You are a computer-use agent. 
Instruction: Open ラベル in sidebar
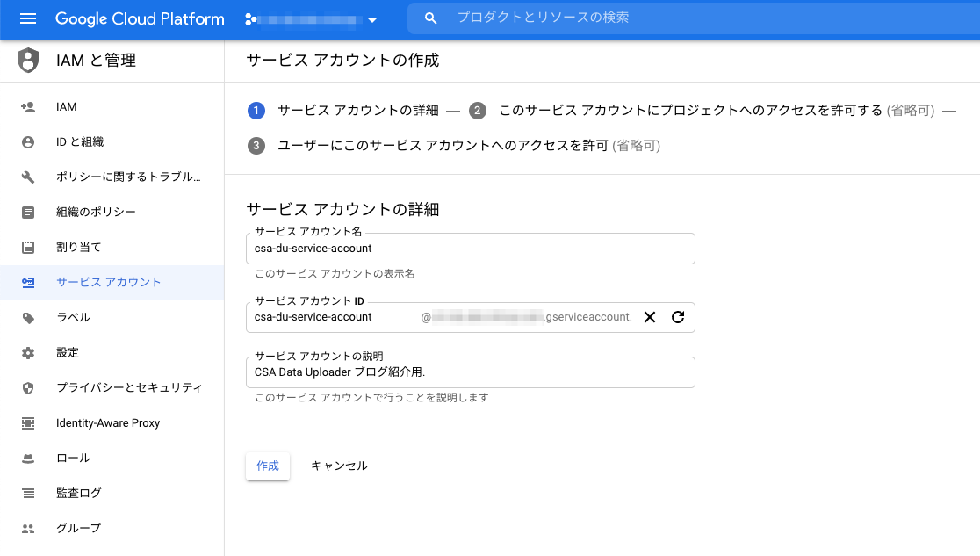pos(112,318)
